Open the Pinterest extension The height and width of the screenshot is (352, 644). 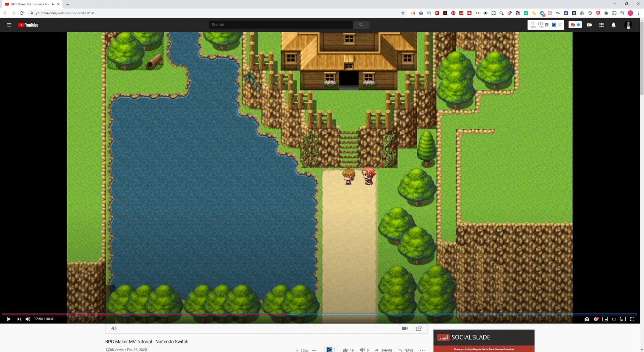[x=453, y=13]
